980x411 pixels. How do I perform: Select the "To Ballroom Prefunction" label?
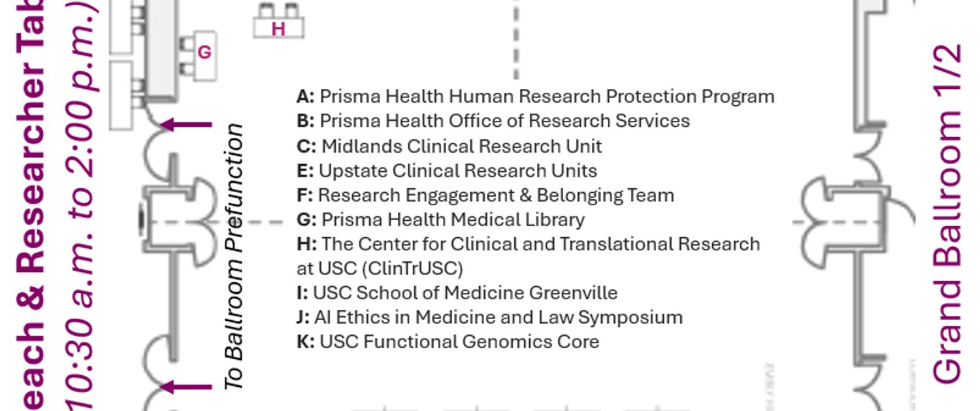234,257
